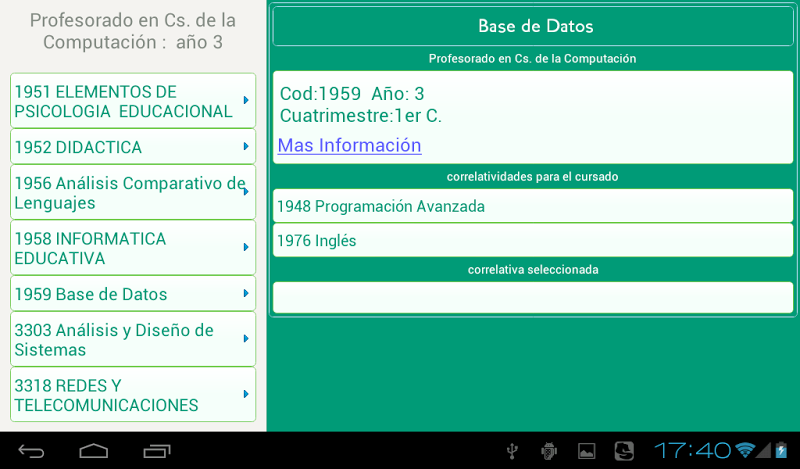Expand arrow on 1951 Elementos de Psicologia Educacional

pos(246,101)
